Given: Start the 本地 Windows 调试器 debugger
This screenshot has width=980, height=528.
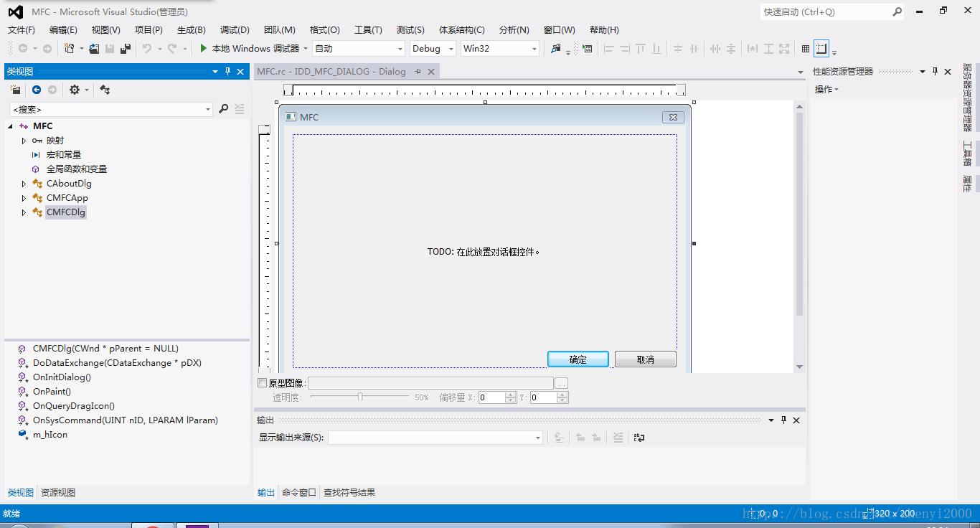Looking at the screenshot, I should pos(249,48).
